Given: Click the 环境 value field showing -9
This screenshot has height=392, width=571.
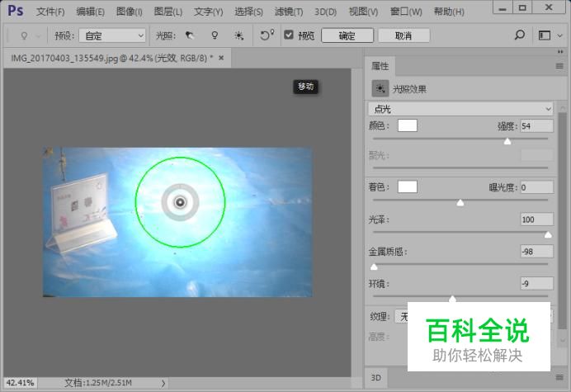Looking at the screenshot, I should tap(537, 283).
